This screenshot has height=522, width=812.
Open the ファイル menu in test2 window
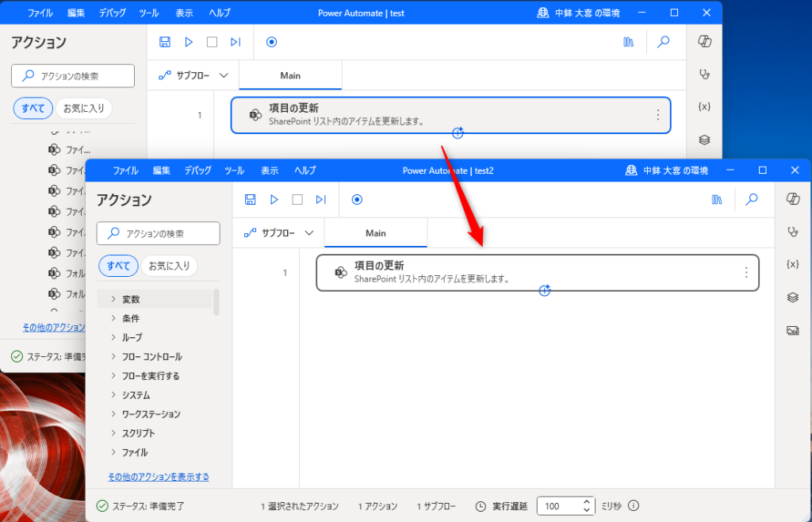[x=125, y=171]
